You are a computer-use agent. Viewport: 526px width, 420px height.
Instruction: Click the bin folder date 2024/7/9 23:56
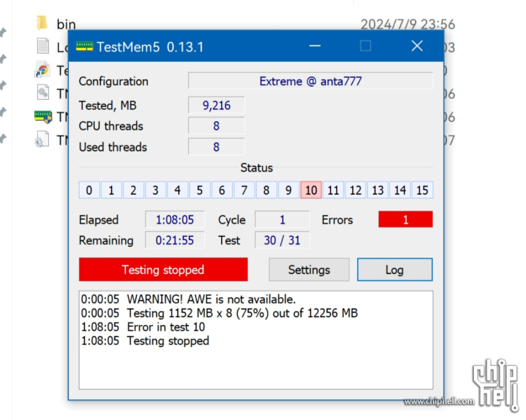click(x=407, y=24)
